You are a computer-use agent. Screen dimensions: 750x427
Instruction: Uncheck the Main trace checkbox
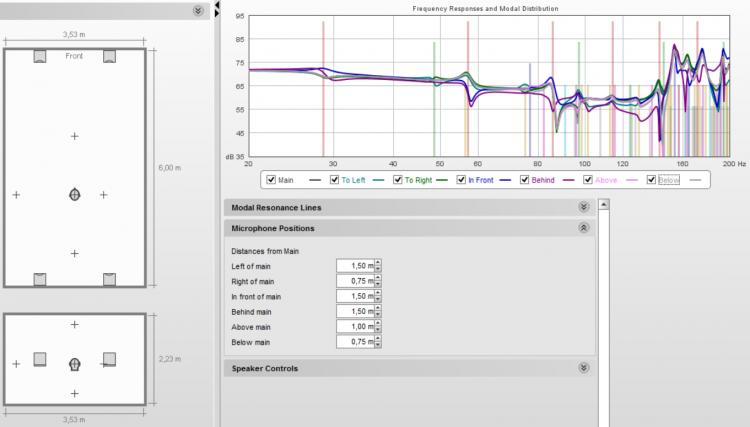click(x=271, y=180)
